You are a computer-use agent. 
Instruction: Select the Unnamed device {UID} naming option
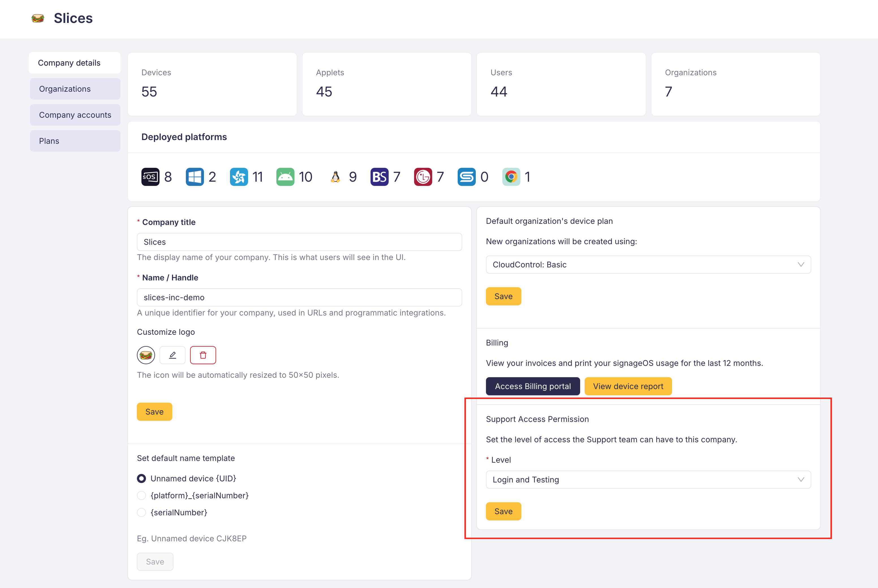coord(141,478)
